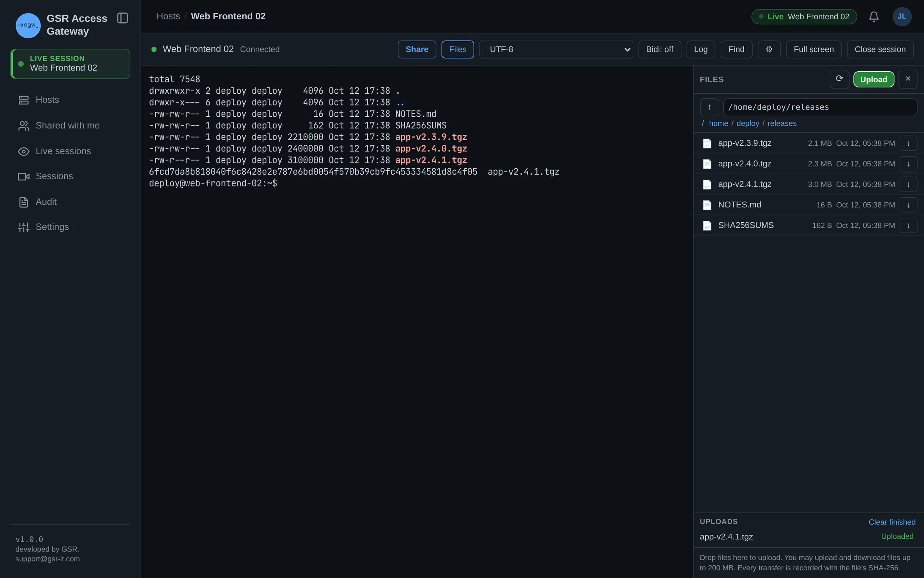The height and width of the screenshot is (578, 924).
Task: Open the notifications bell
Action: pos(874,17)
